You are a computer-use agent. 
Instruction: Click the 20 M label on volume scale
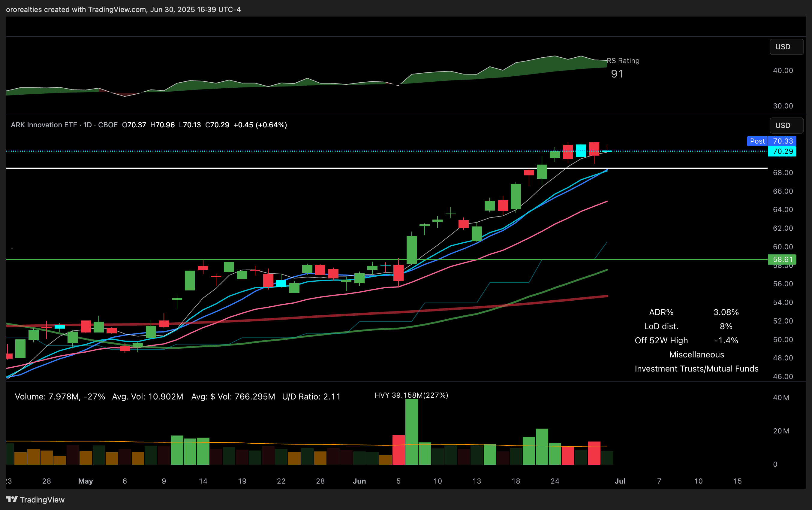[x=781, y=431]
